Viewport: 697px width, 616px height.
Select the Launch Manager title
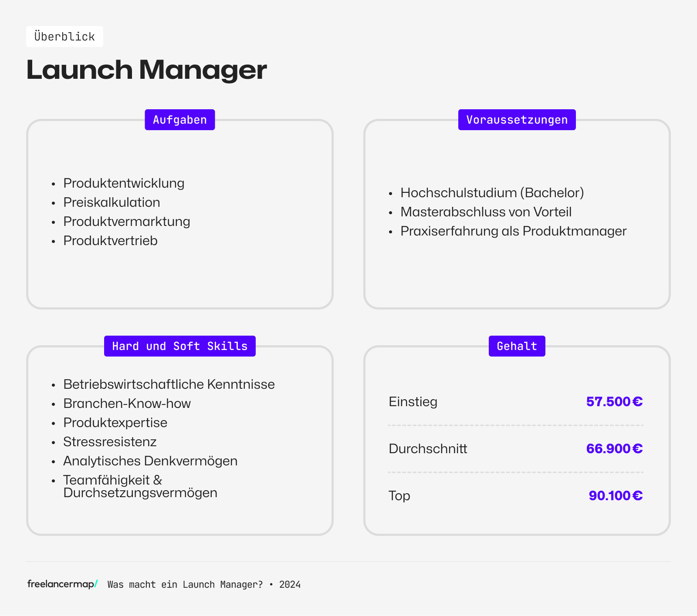pyautogui.click(x=147, y=70)
